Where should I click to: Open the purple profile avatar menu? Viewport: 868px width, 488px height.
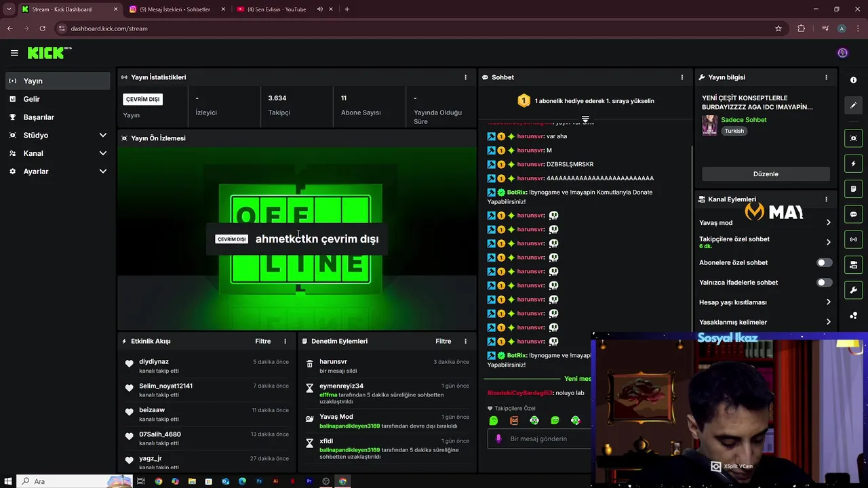pos(843,53)
